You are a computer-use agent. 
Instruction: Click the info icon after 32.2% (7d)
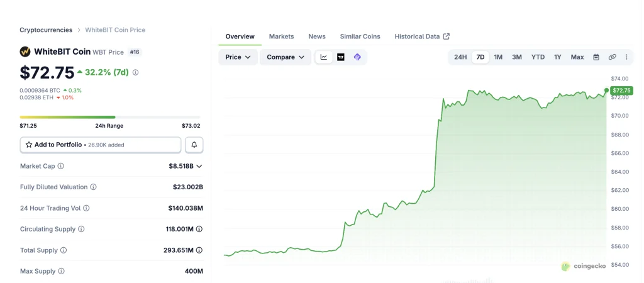(x=136, y=72)
